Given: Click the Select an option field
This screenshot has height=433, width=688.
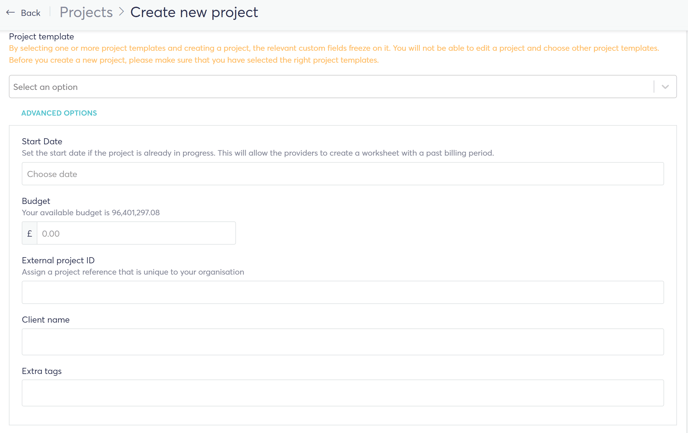Looking at the screenshot, I should [343, 87].
